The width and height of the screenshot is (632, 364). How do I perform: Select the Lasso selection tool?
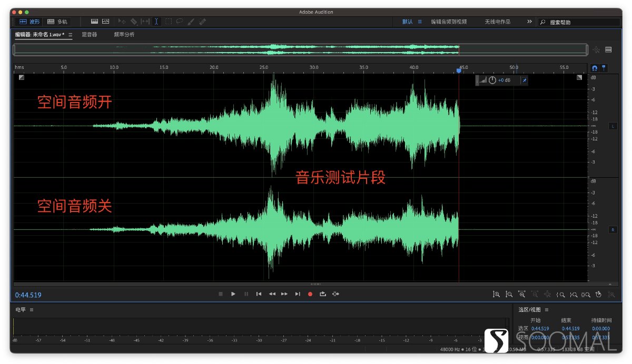(x=180, y=22)
